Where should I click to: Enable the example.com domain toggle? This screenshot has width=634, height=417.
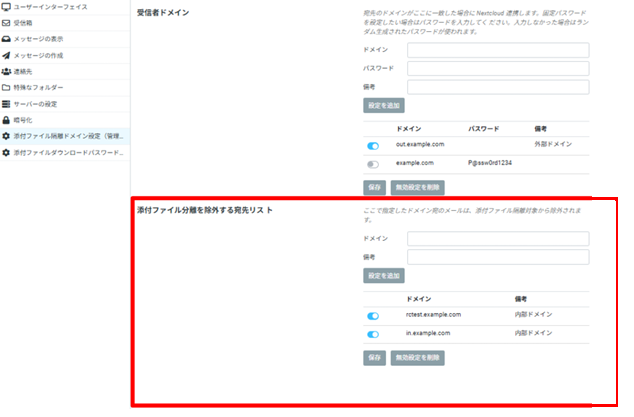tap(373, 165)
